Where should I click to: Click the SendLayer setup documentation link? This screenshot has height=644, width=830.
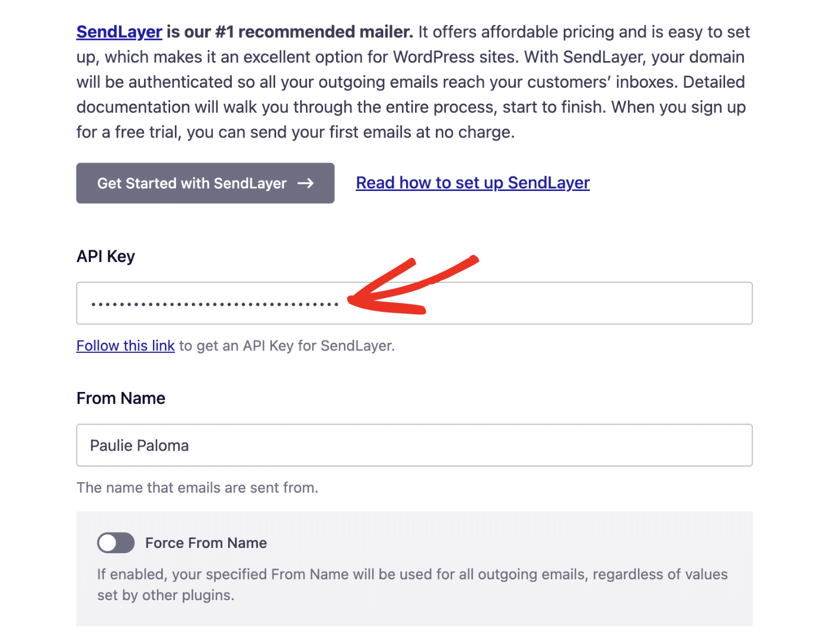click(x=473, y=183)
